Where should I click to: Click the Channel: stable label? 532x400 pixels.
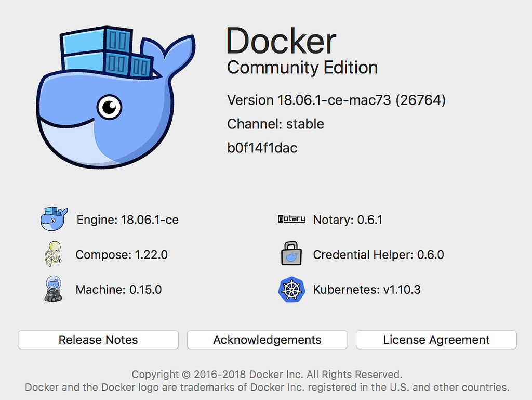coord(275,124)
